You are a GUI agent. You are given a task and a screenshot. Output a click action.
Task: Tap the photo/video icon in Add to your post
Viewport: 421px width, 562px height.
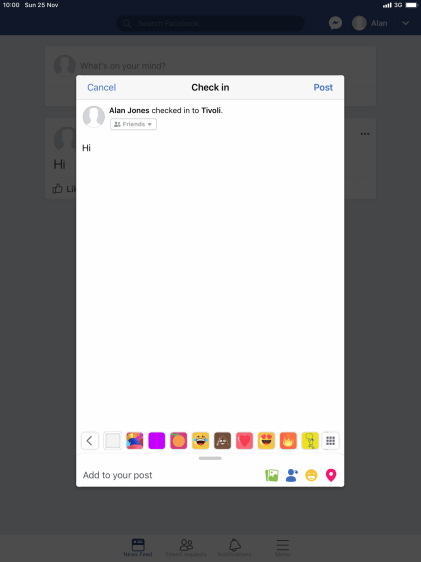[x=272, y=475]
